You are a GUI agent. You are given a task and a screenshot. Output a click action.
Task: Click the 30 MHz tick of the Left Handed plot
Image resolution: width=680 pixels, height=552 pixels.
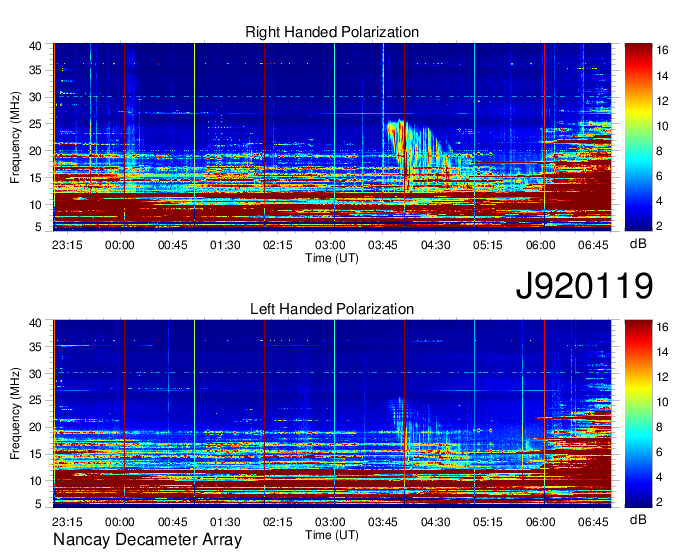click(35, 374)
